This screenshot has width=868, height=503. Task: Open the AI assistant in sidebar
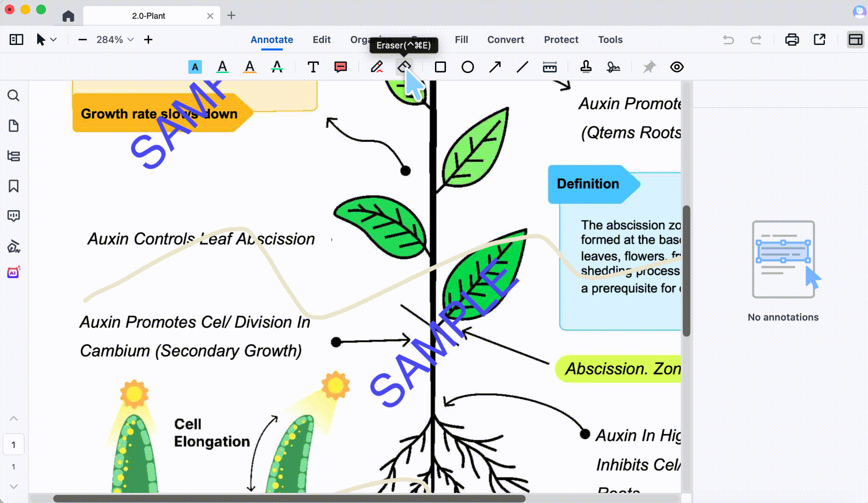click(x=14, y=273)
